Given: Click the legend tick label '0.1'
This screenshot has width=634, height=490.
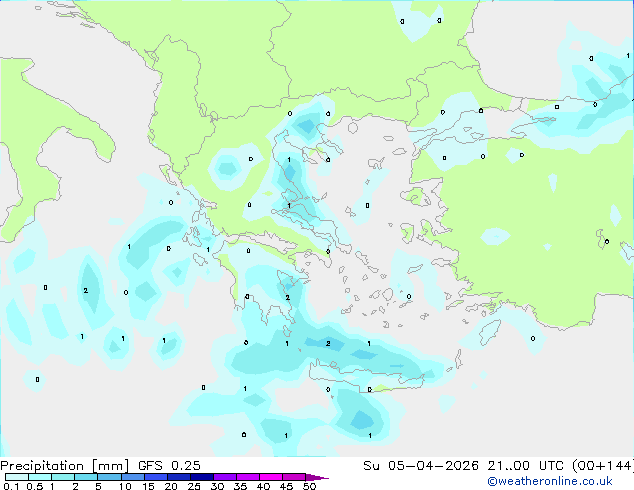Looking at the screenshot, I should coord(11,486).
